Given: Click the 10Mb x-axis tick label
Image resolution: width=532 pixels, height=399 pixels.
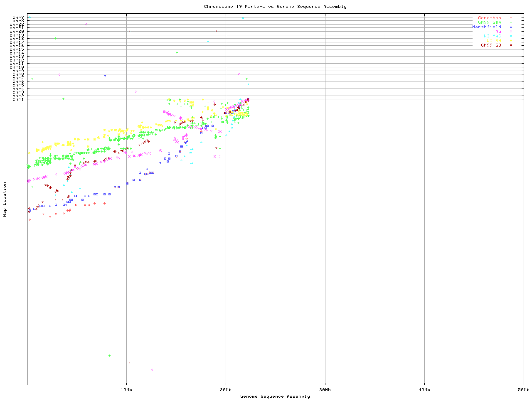Looking at the screenshot, I should [x=126, y=390].
